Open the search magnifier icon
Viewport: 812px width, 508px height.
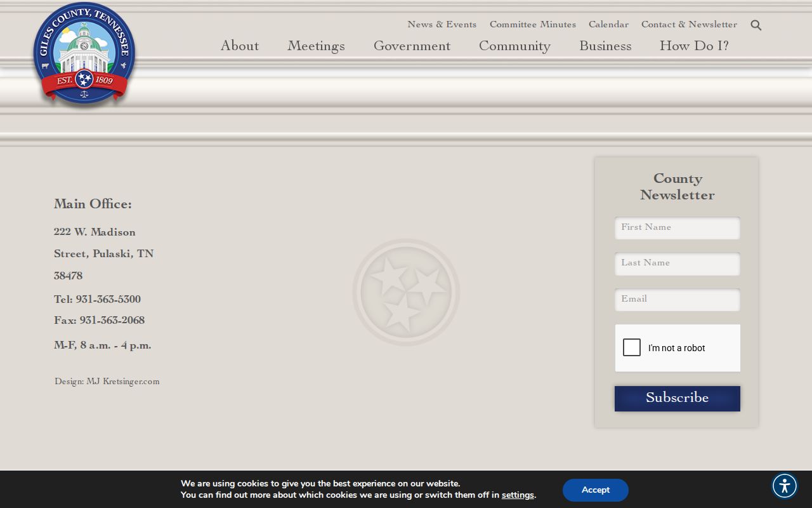point(756,25)
